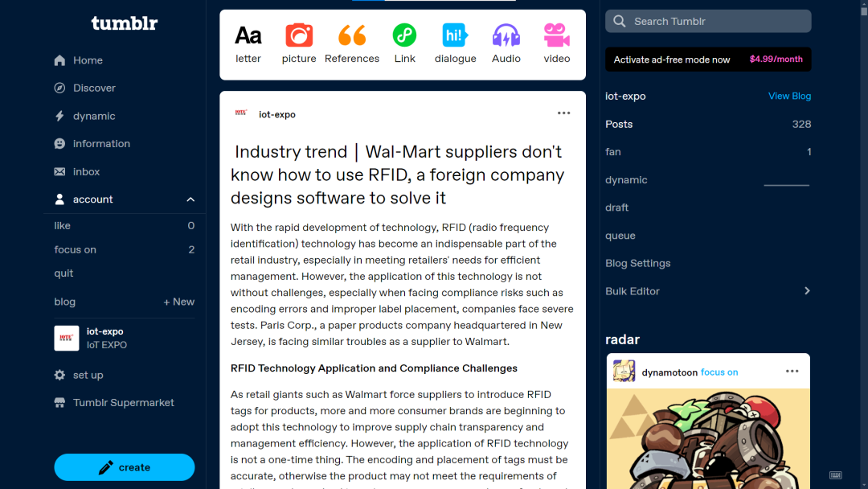
Task: Go to Discover in the sidebar
Action: click(94, 88)
